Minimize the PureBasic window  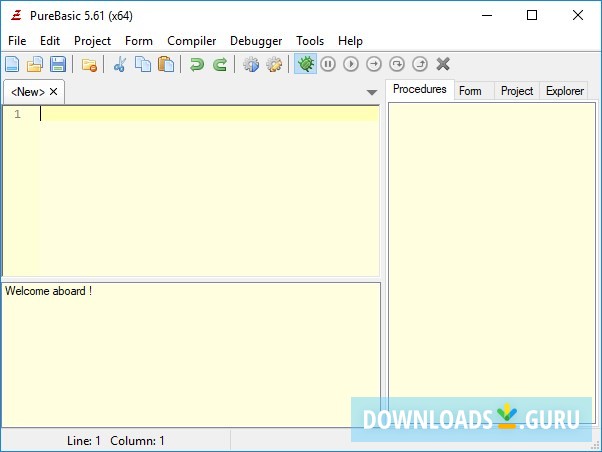point(487,15)
